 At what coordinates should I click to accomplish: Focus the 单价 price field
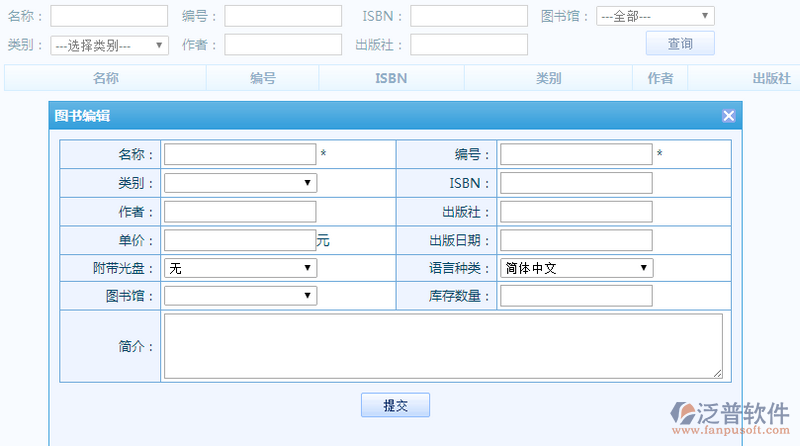click(x=240, y=240)
